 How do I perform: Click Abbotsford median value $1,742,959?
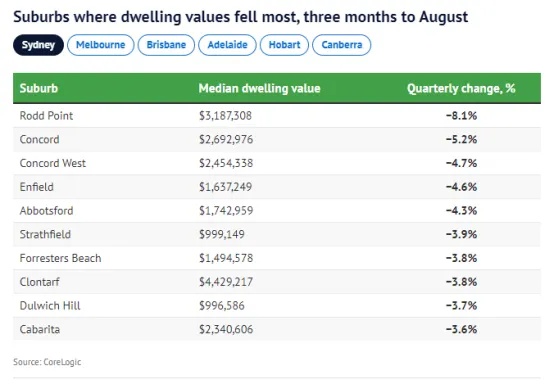[226, 211]
